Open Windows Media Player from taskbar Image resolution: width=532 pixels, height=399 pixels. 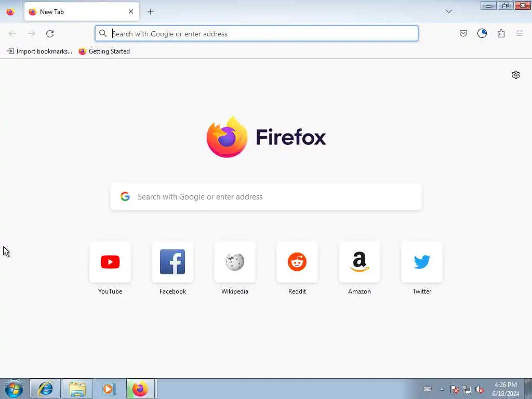coord(109,389)
